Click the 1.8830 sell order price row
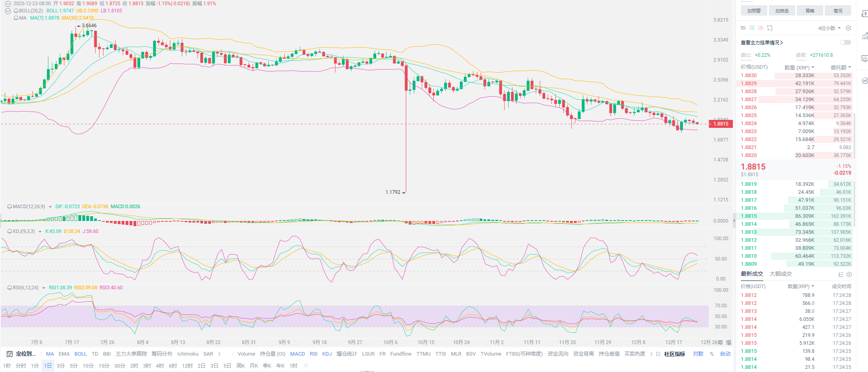 click(x=748, y=76)
